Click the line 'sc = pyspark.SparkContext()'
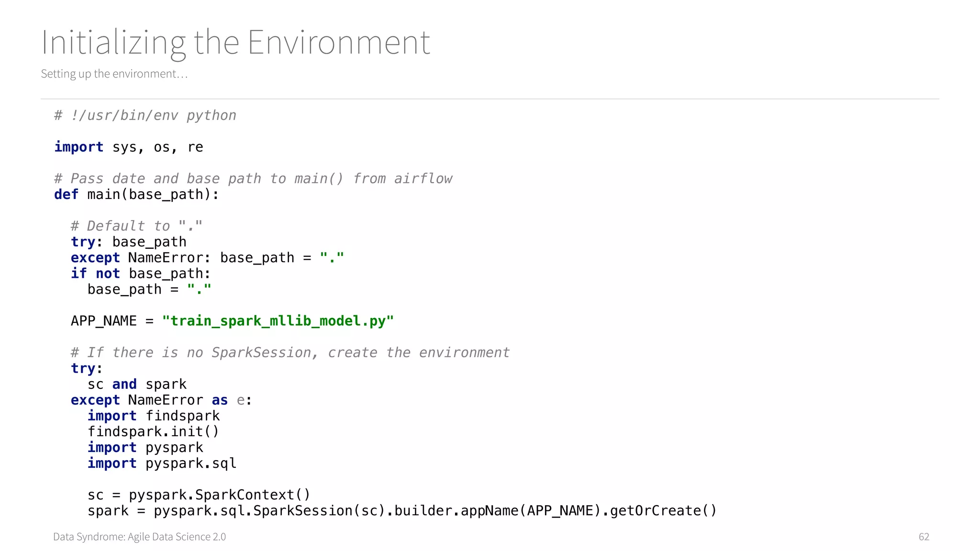This screenshot has width=980, height=551. 199,495
